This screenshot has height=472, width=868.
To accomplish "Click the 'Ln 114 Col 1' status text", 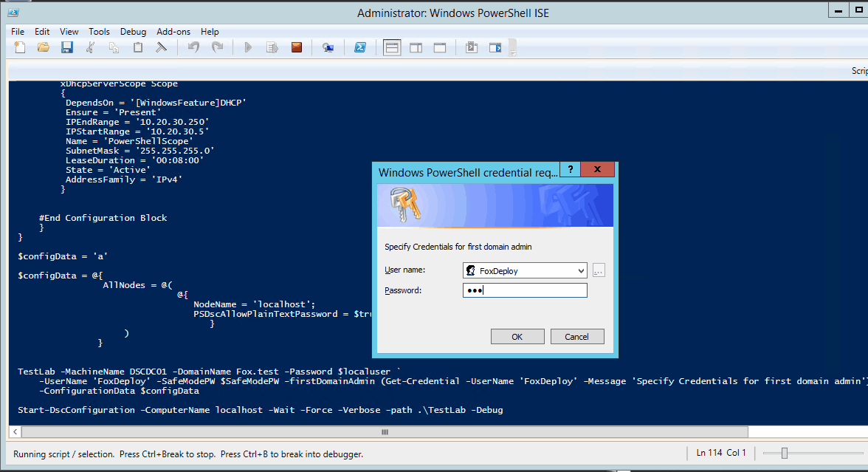I will click(721, 453).
